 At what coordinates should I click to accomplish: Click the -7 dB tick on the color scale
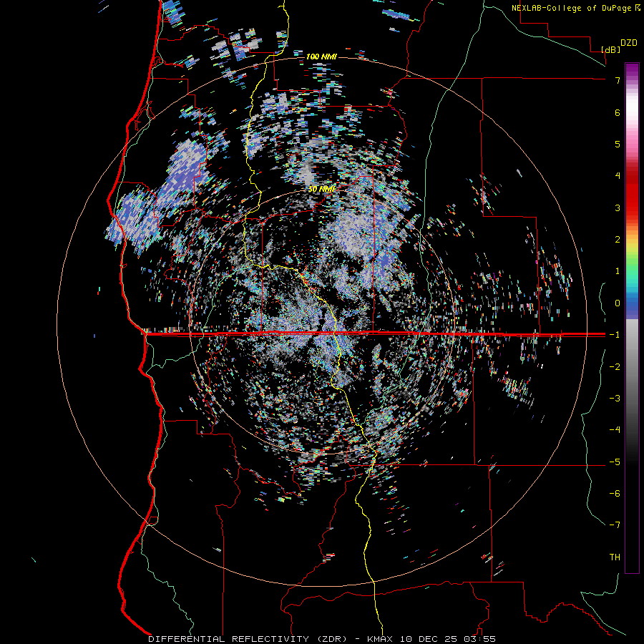(615, 525)
